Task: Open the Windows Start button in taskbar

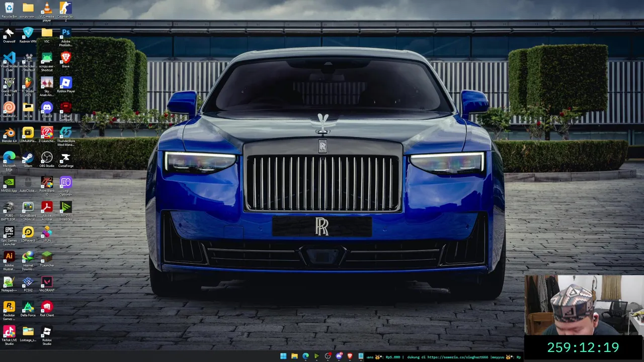Action: (x=283, y=356)
